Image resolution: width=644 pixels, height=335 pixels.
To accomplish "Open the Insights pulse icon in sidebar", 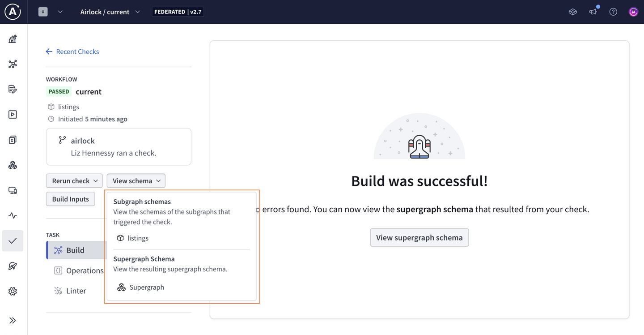I will pos(13,215).
